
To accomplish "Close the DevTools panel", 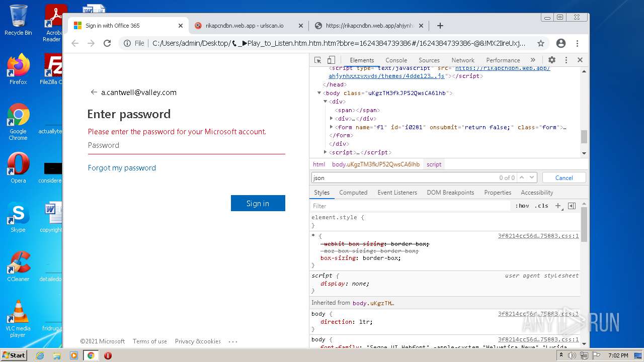I will (x=580, y=60).
